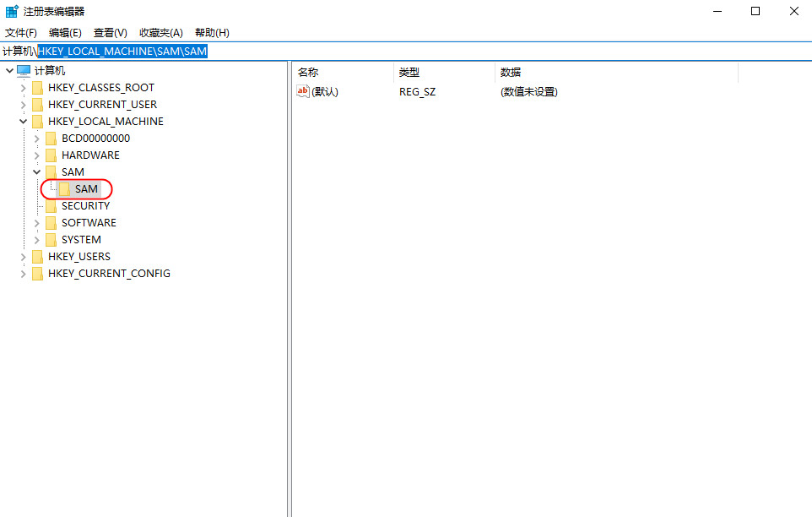Click the SECURITY key folder icon

(51, 205)
